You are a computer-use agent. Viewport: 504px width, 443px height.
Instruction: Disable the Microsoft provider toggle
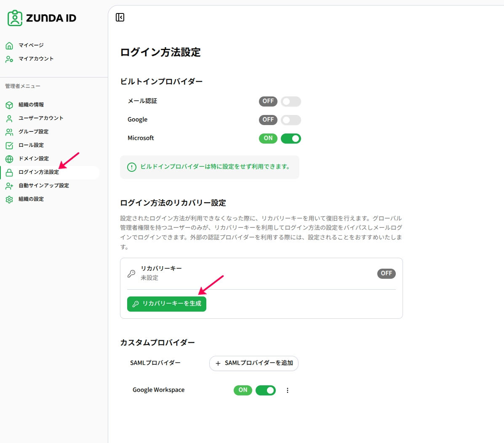291,139
